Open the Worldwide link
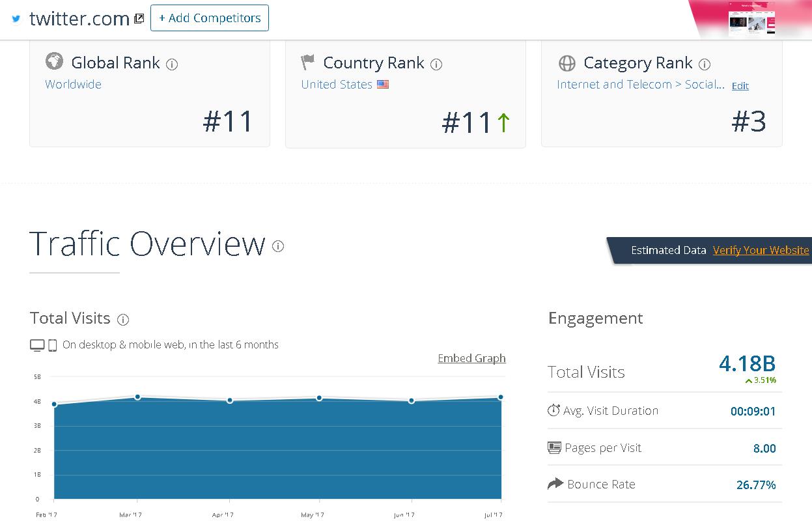The width and height of the screenshot is (812, 521). pos(73,84)
